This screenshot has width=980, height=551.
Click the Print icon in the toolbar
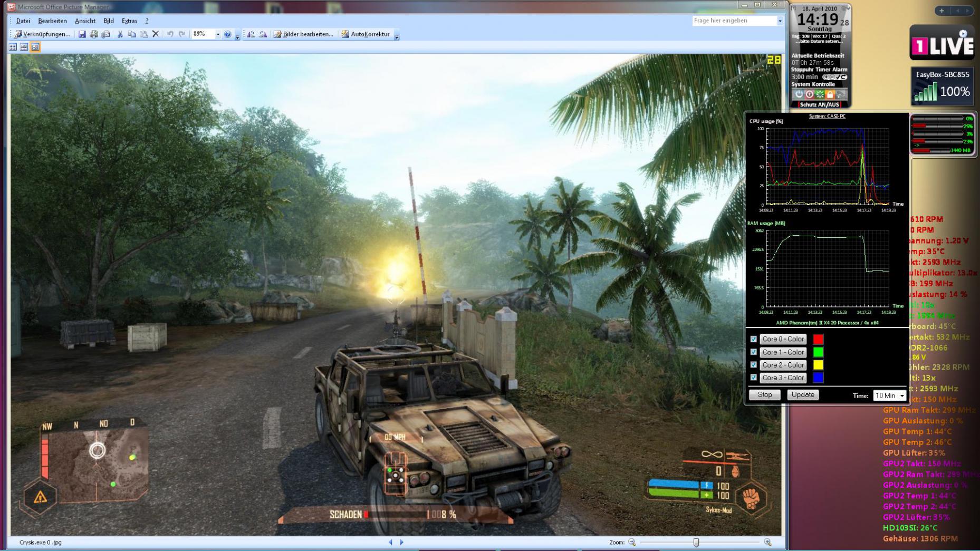click(x=94, y=34)
